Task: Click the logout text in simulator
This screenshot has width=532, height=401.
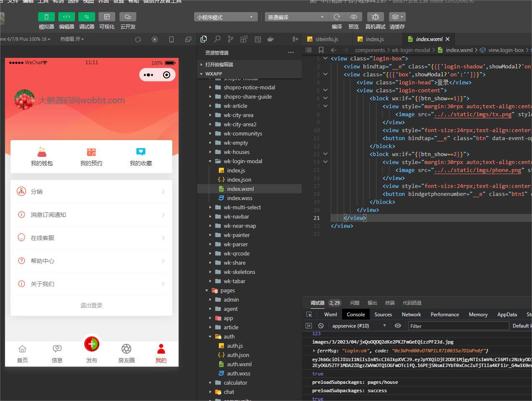Action: (x=91, y=305)
